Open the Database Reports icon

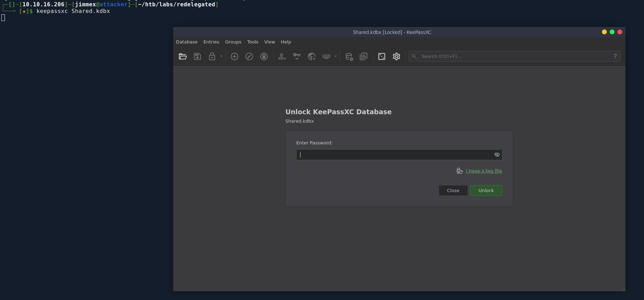pos(364,56)
